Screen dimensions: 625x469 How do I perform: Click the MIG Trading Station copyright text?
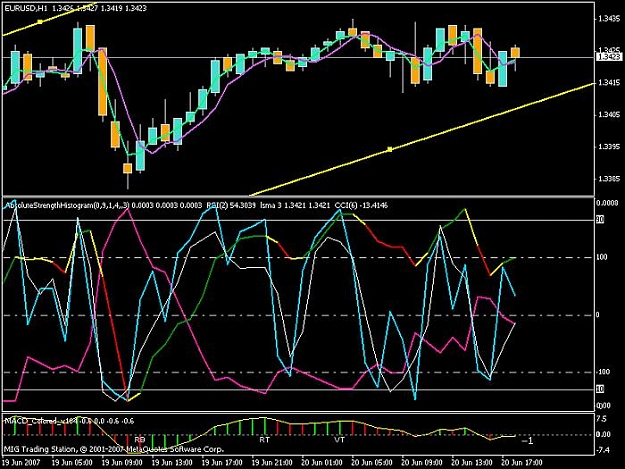114,449
